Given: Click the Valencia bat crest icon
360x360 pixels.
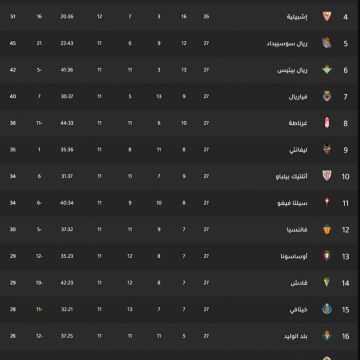Looking at the screenshot, I should pyautogui.click(x=327, y=229).
